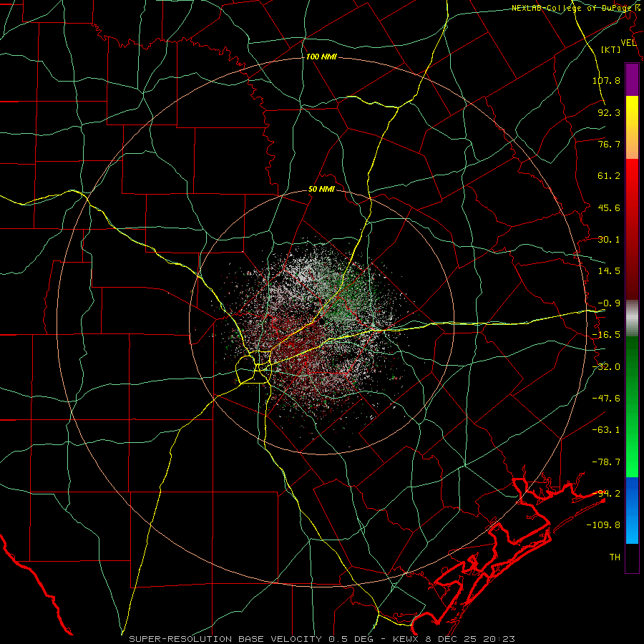Click the 14.5 legend value

click(x=609, y=271)
